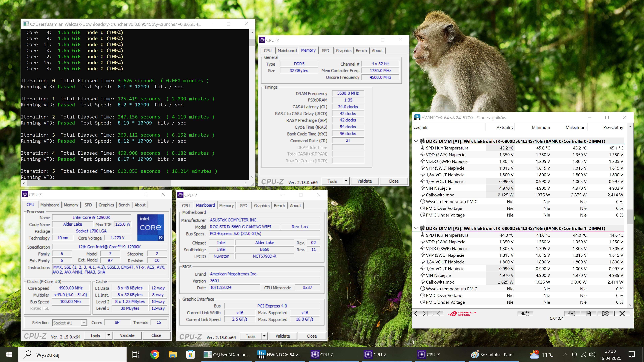Open Microsoft Store taskbar icon
The image size is (644, 362).
point(191,354)
